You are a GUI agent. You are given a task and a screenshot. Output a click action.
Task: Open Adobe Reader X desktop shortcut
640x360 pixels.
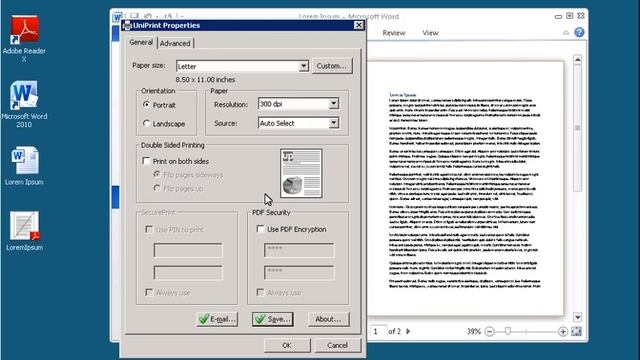tap(24, 38)
